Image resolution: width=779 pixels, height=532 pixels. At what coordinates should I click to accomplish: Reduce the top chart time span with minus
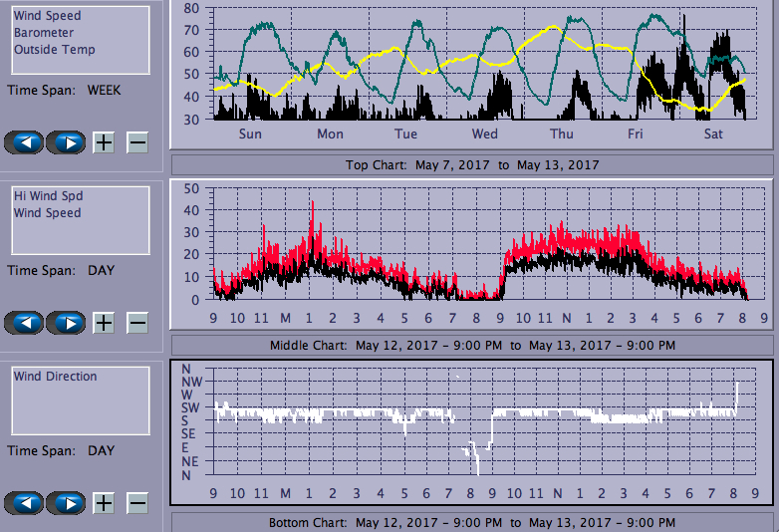pos(137,142)
